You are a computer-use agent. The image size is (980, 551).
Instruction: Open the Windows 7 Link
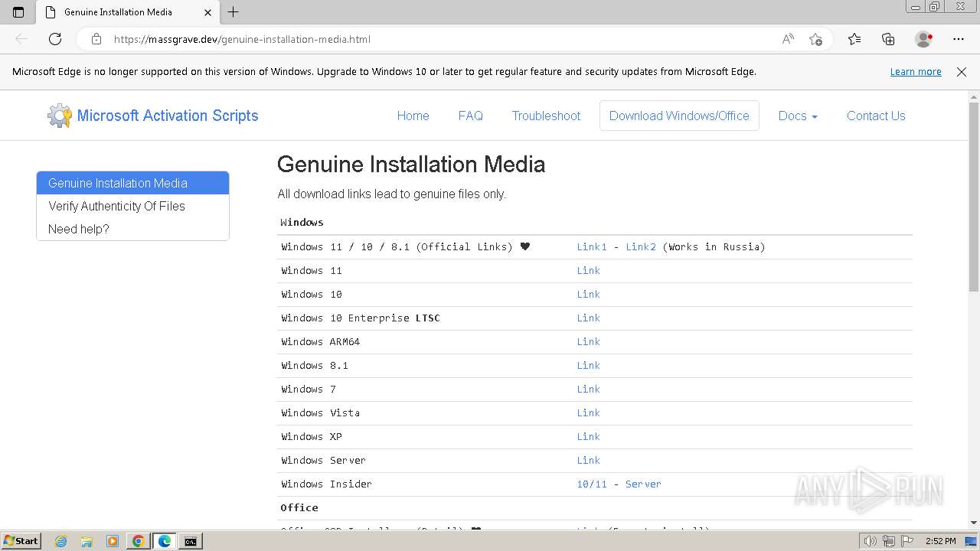(x=588, y=389)
